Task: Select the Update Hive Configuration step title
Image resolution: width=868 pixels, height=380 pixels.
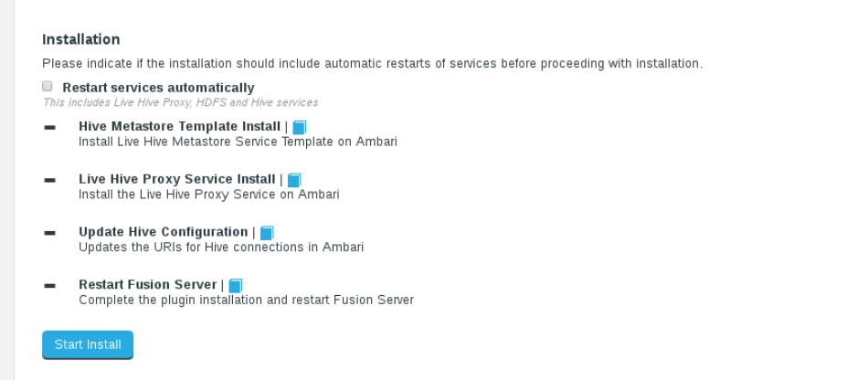Action: pyautogui.click(x=164, y=232)
